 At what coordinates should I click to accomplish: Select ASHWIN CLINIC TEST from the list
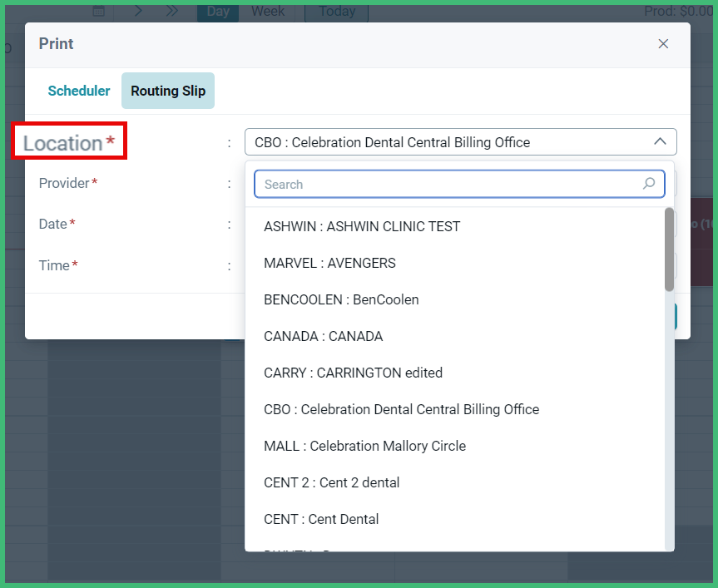(x=364, y=226)
